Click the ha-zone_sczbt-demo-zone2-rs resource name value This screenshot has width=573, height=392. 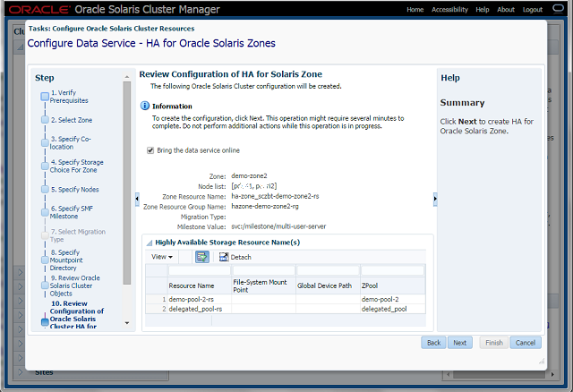point(275,196)
